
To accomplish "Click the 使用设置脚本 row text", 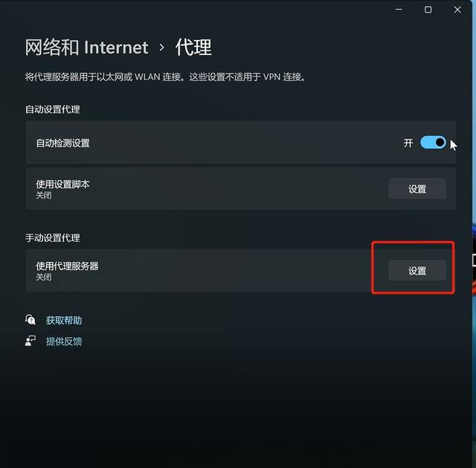I will pos(62,184).
